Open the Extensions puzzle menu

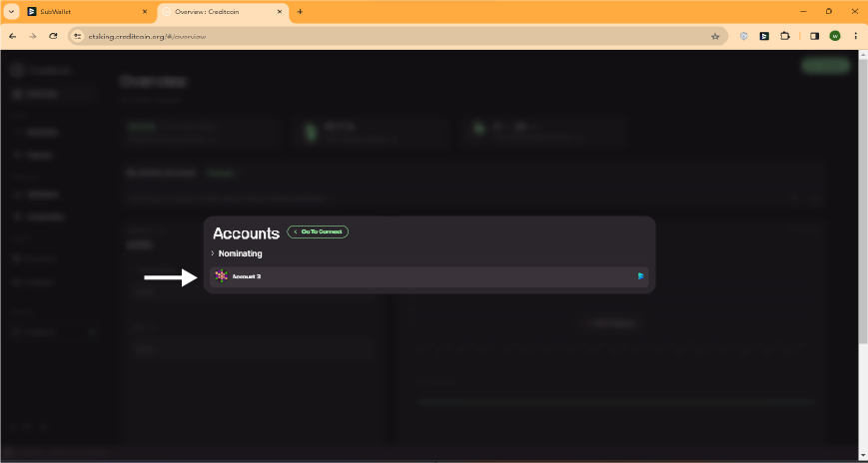785,36
